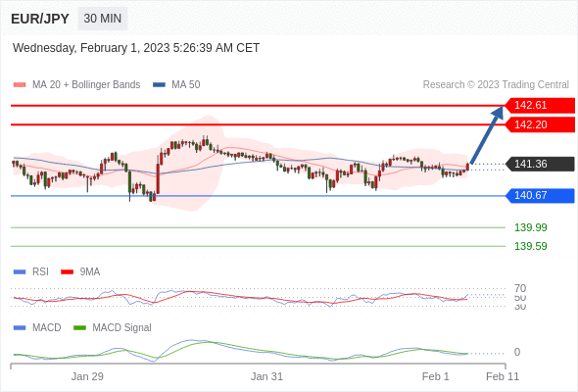Click the Research © 2023 Trading Central credit
This screenshot has width=578, height=392.
pos(496,85)
